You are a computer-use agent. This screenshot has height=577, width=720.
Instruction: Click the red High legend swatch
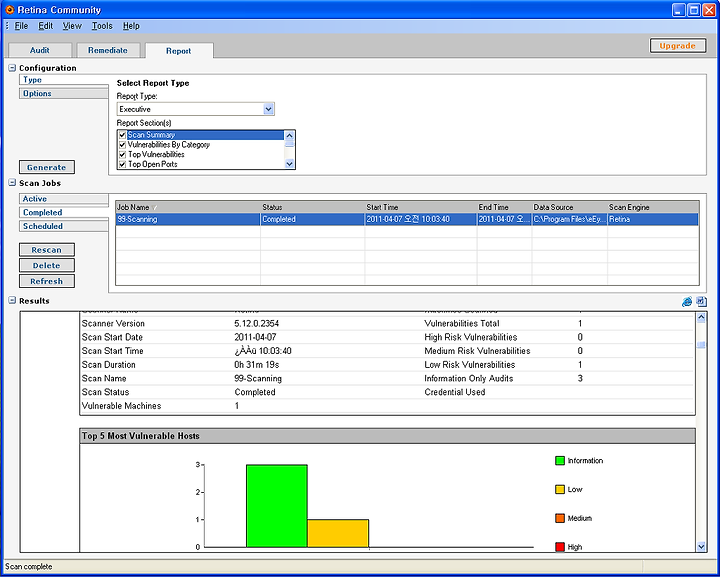coord(560,547)
